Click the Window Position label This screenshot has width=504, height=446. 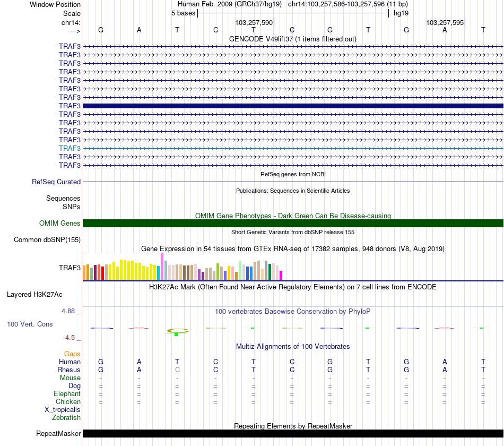point(55,4)
